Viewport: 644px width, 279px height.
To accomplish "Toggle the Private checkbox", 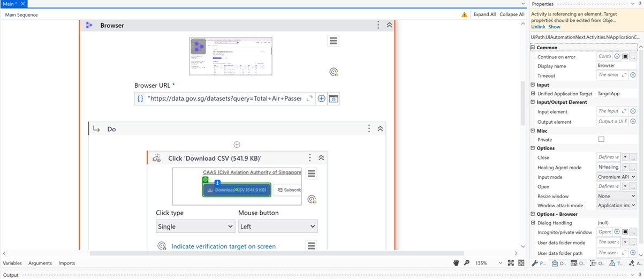I will 601,139.
